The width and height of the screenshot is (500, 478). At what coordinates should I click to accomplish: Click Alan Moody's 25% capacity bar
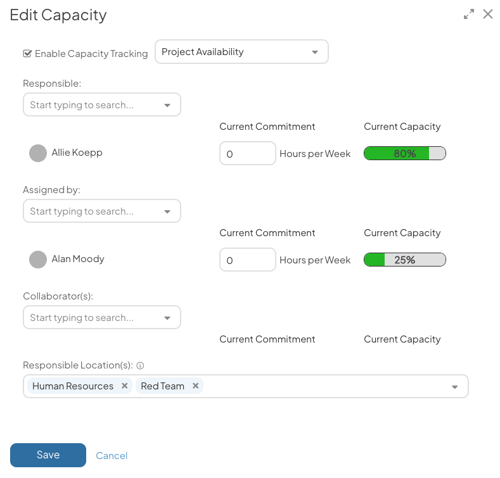pyautogui.click(x=405, y=260)
